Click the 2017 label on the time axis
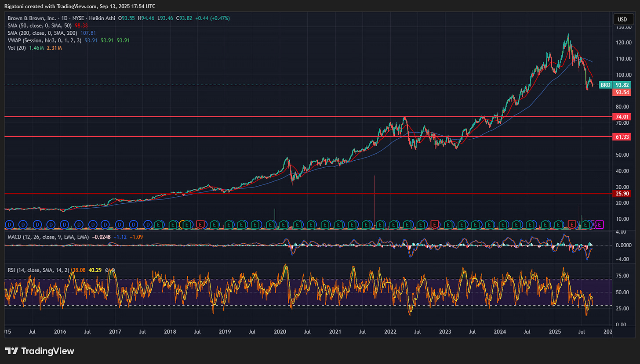 coord(115,332)
